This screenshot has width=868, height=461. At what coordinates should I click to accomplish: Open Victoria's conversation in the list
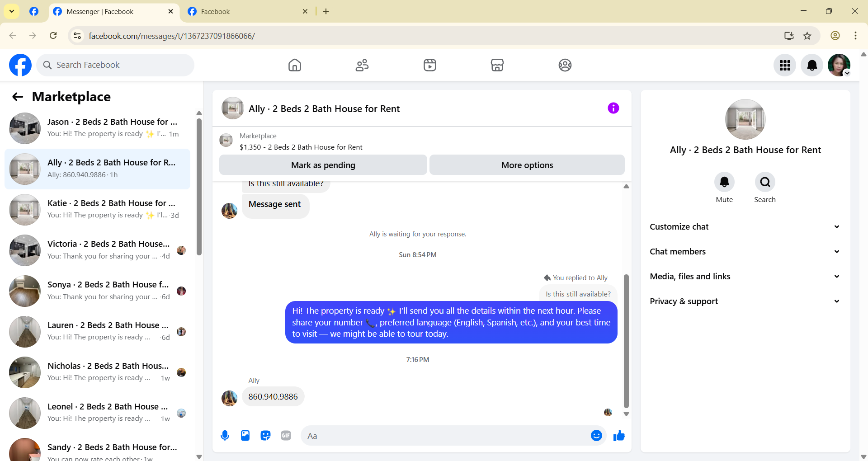coord(97,250)
